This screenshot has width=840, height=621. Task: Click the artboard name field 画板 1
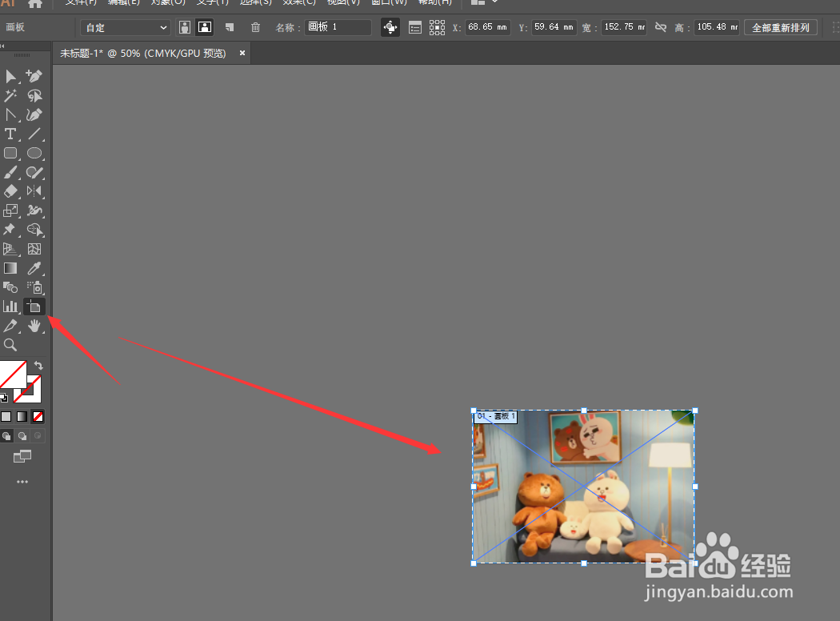[338, 26]
